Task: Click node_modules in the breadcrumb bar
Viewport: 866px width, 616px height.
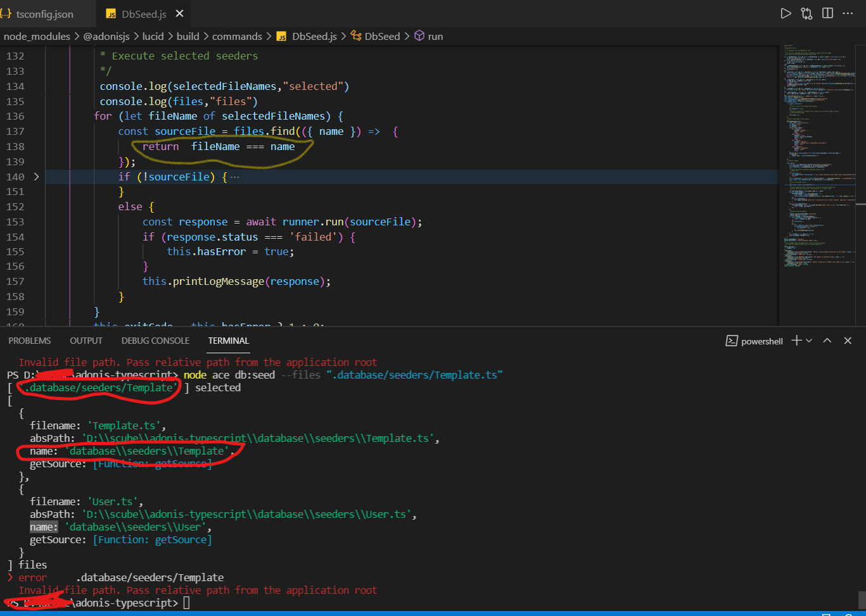Action: coord(37,36)
